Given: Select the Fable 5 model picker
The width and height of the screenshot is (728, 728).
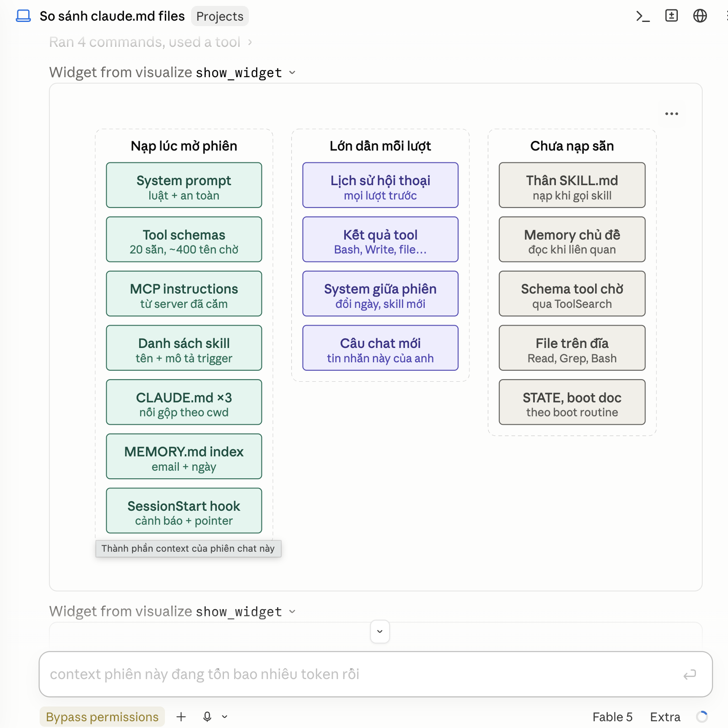Looking at the screenshot, I should 612,717.
